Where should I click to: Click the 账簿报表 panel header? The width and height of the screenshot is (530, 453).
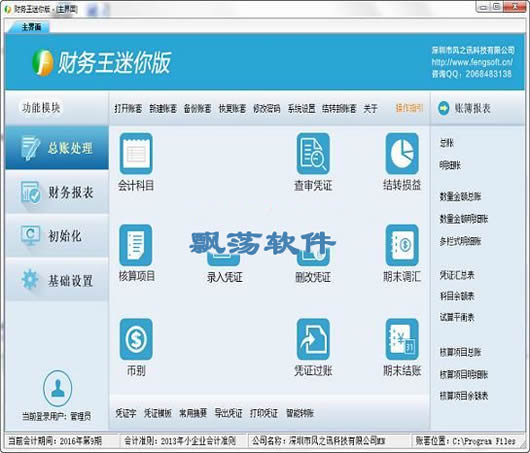click(x=477, y=108)
